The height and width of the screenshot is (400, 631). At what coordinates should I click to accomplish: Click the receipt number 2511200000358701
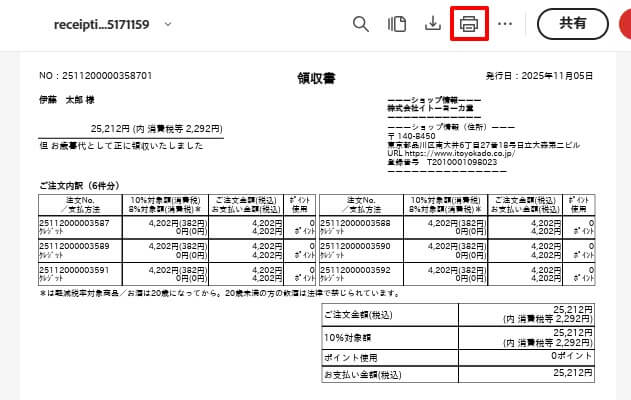pyautogui.click(x=95, y=76)
